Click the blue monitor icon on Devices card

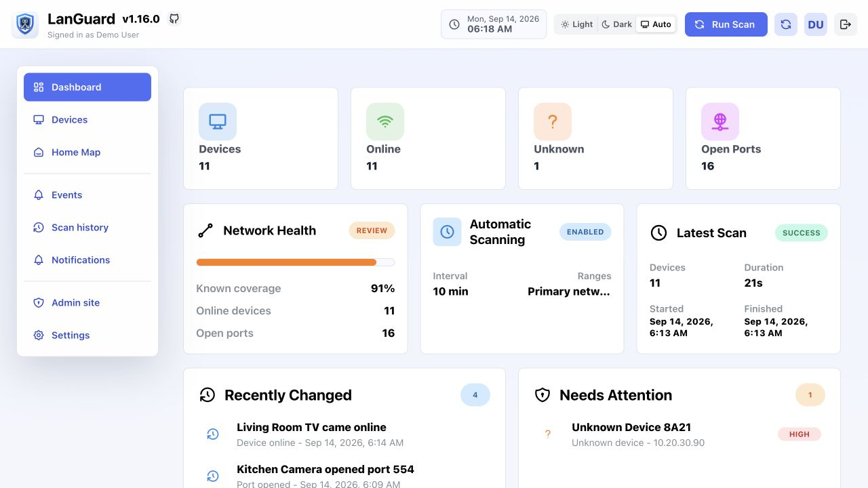point(218,121)
